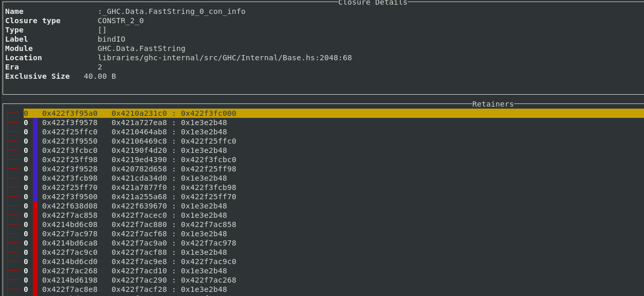
Task: Focus the Closure Details panel title
Action: coord(372,3)
